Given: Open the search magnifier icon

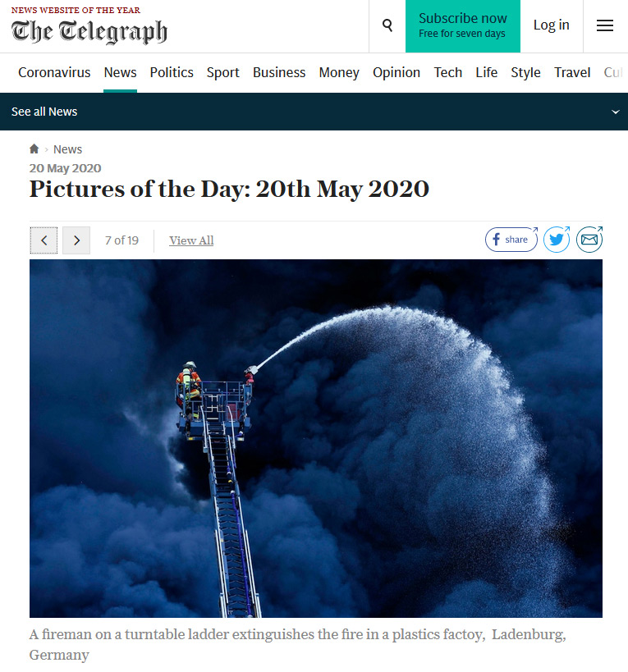Looking at the screenshot, I should click(387, 25).
